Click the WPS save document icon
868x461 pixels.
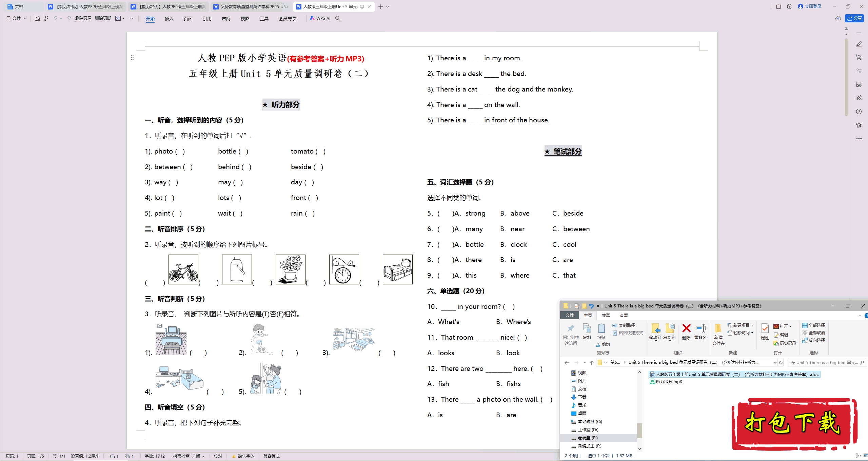pos(37,18)
